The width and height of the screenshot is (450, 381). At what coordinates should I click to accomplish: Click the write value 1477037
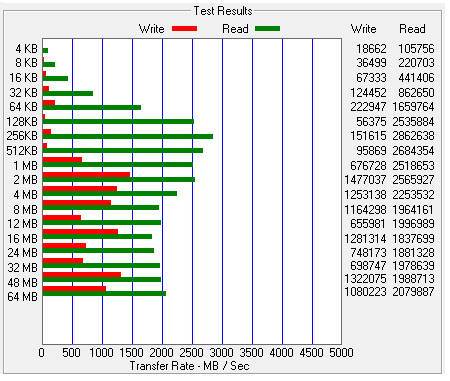coord(365,180)
